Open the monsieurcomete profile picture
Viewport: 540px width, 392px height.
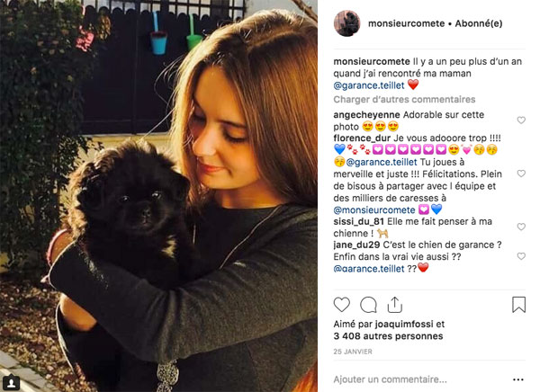[x=346, y=23]
